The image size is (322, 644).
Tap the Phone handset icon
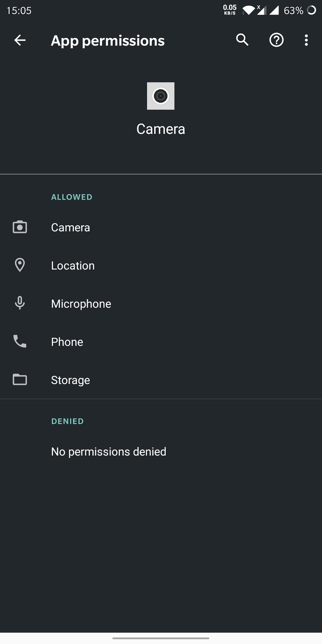click(20, 341)
